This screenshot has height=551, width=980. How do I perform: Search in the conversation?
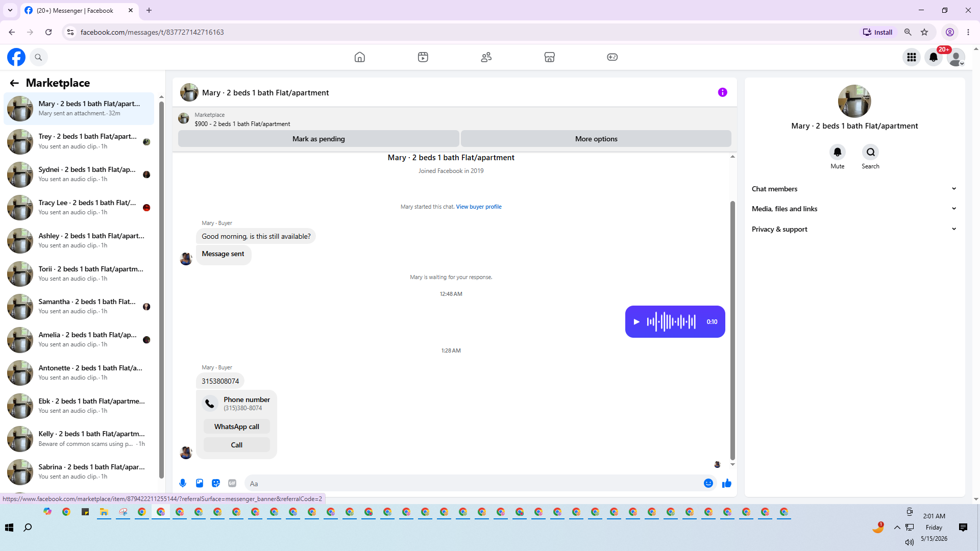coord(871,152)
